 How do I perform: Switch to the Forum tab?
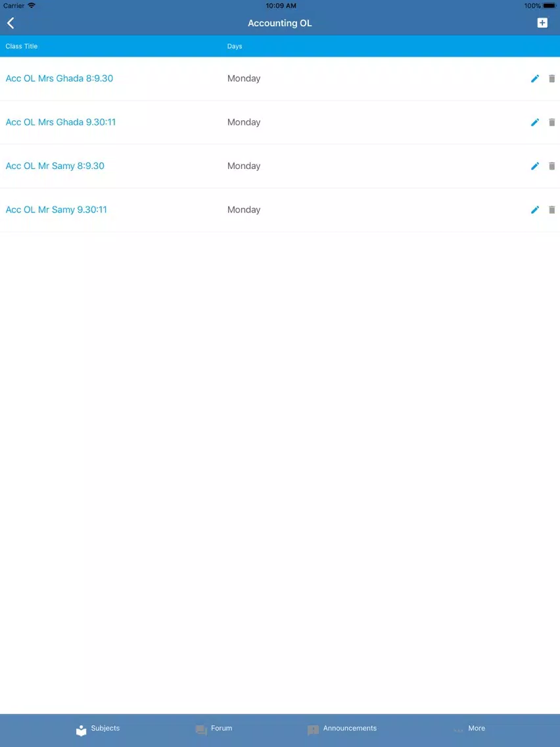pyautogui.click(x=214, y=729)
